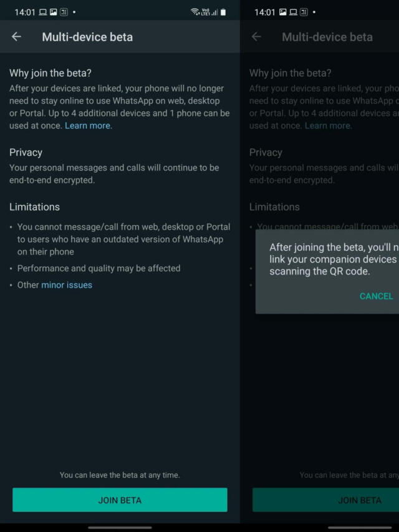The image size is (399, 532).
Task: Select the screenshot notification icon in status bar
Action: 65,11
